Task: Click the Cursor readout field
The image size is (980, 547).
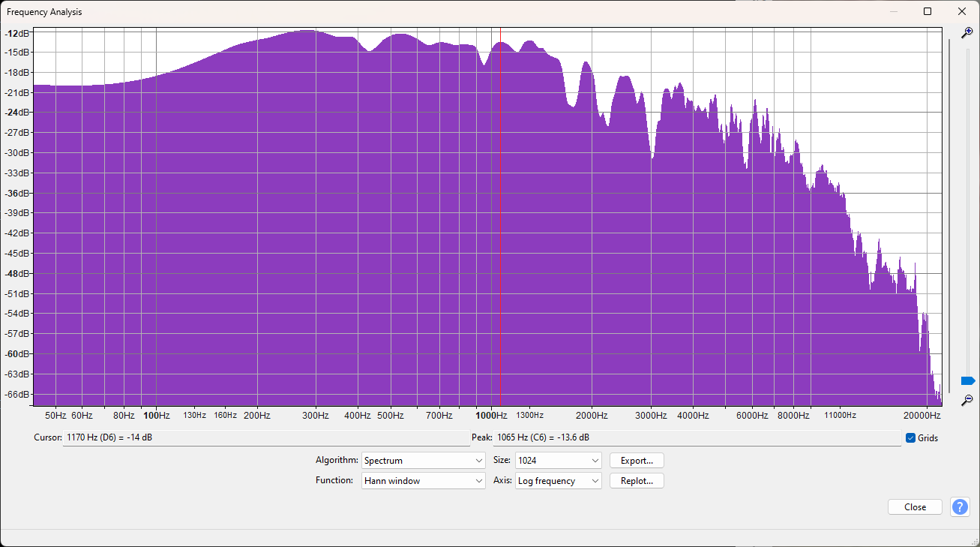Action: tap(266, 437)
